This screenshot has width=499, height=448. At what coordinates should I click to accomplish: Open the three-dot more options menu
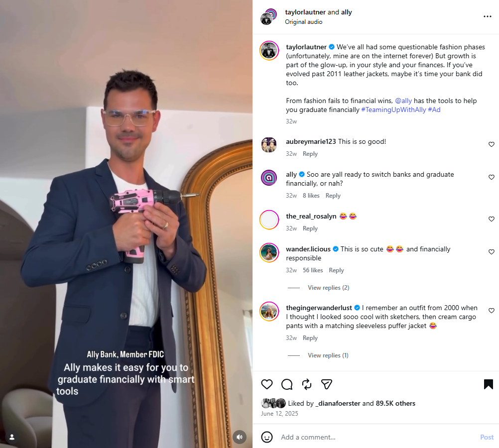coord(487,16)
